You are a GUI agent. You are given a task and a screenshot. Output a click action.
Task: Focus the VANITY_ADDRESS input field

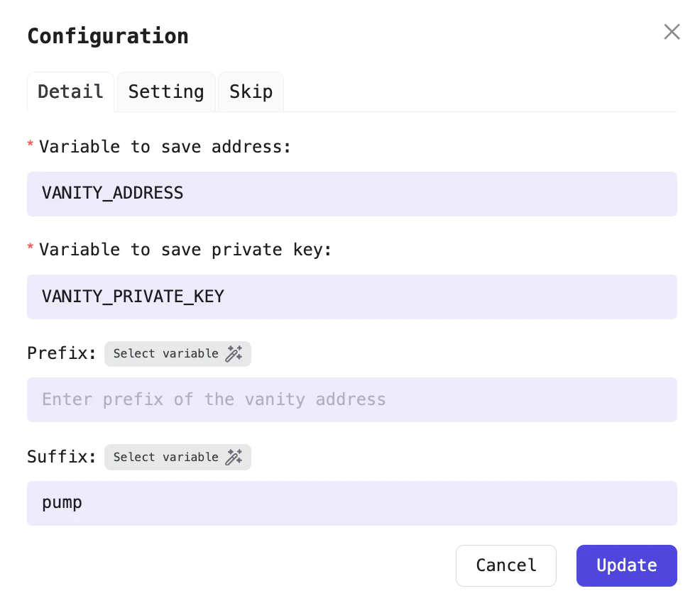[x=352, y=194]
